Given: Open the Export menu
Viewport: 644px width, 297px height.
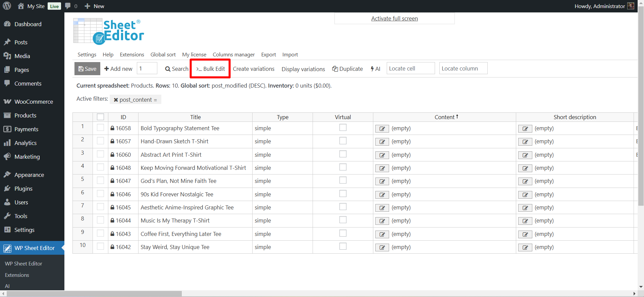Looking at the screenshot, I should [x=269, y=54].
